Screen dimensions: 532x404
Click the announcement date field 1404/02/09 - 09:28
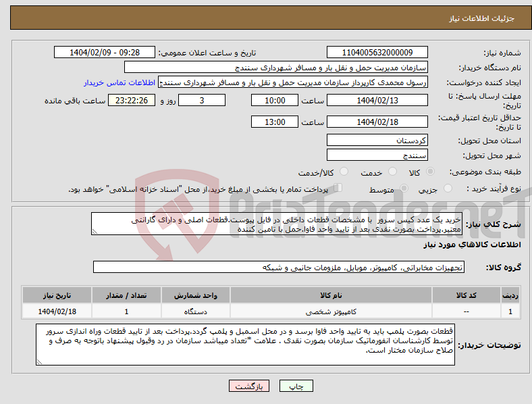[105, 52]
